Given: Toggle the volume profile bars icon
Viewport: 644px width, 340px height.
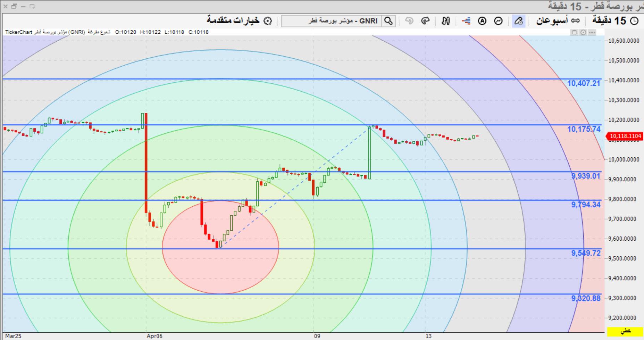Looking at the screenshot, I should tap(466, 21).
